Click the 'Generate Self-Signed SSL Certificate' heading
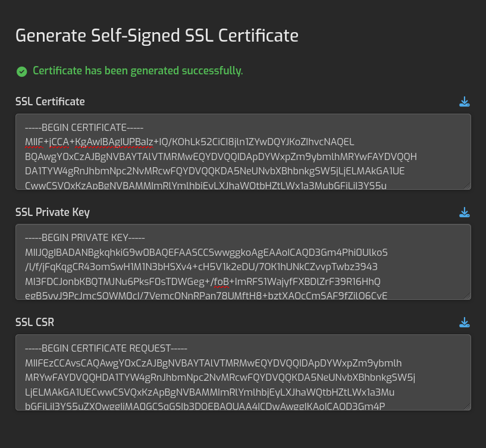Image resolution: width=486 pixels, height=448 pixels. (156, 36)
